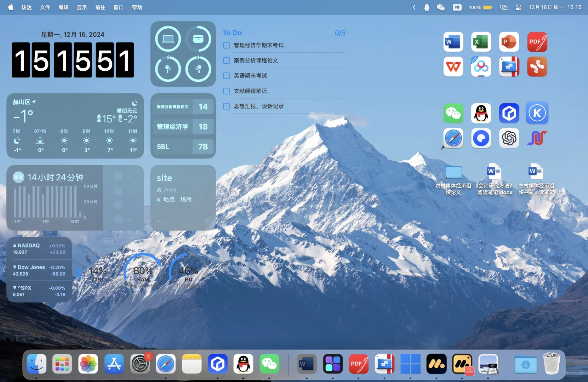The height and width of the screenshot is (382, 588).
Task: Open 案例分析课程论文 countdown row
Action: (x=183, y=106)
